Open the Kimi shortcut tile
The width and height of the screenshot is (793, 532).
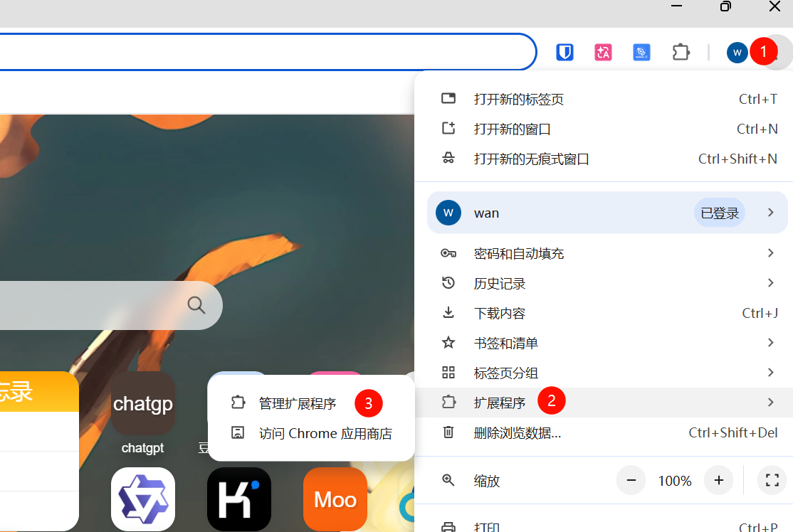[238, 499]
